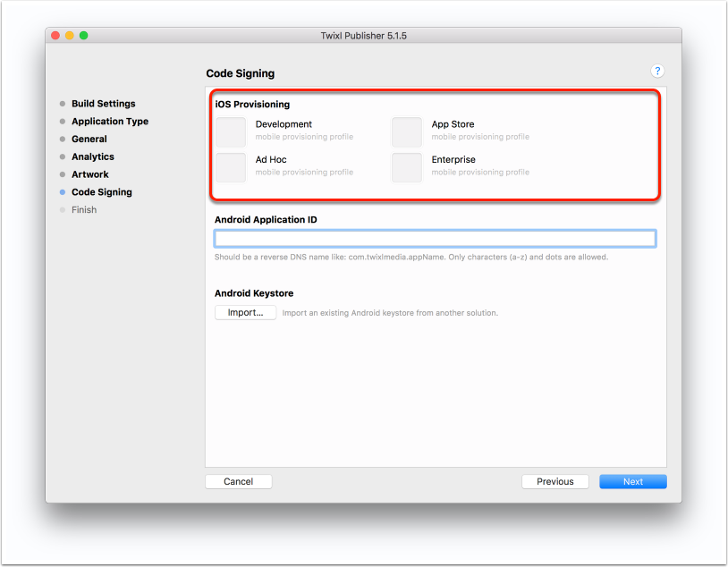Click the Android Keystore heading
728x567 pixels.
pyautogui.click(x=254, y=293)
